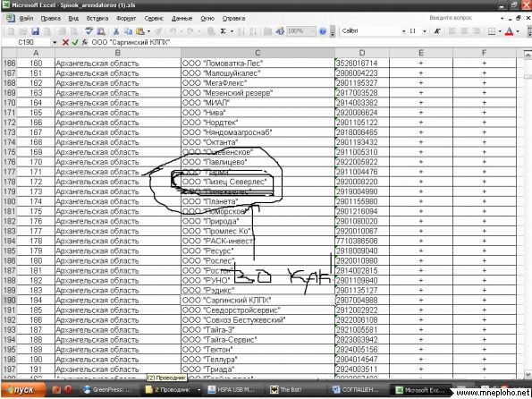The width and height of the screenshot is (532, 399).
Task: Select row header 178
Action: (x=9, y=182)
